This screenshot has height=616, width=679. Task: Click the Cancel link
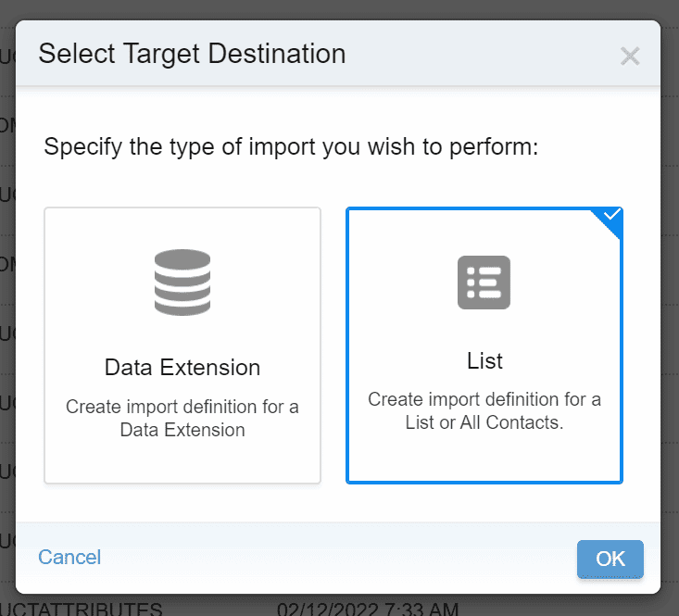pos(69,557)
